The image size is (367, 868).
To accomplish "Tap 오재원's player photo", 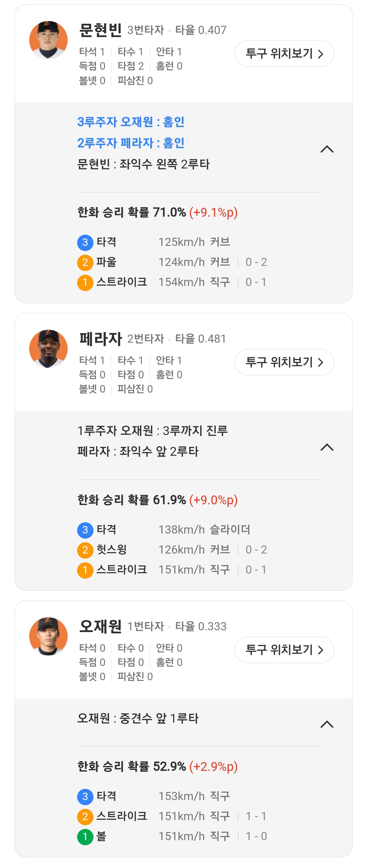I will coord(49,636).
